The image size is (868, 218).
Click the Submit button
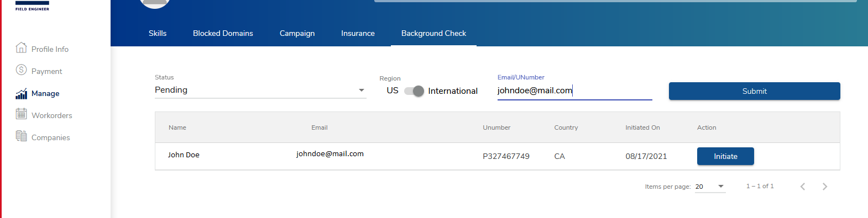tap(754, 91)
